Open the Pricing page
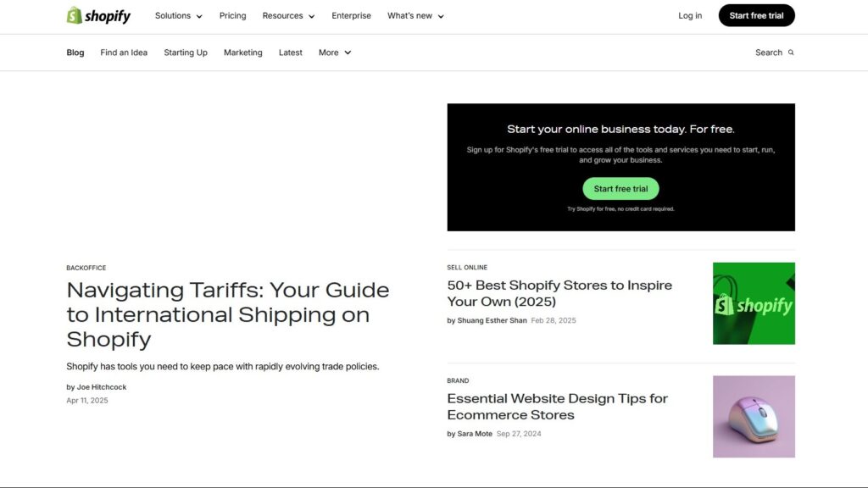This screenshot has width=868, height=488. click(232, 16)
